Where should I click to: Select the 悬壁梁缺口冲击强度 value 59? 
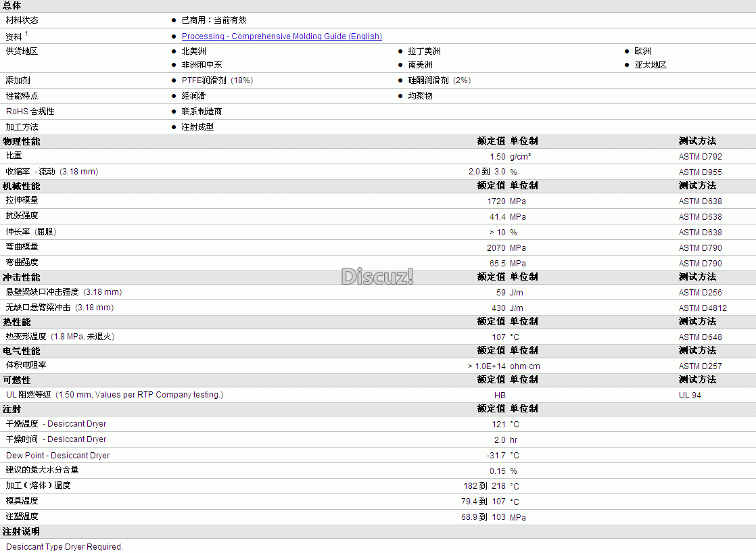pyautogui.click(x=501, y=293)
